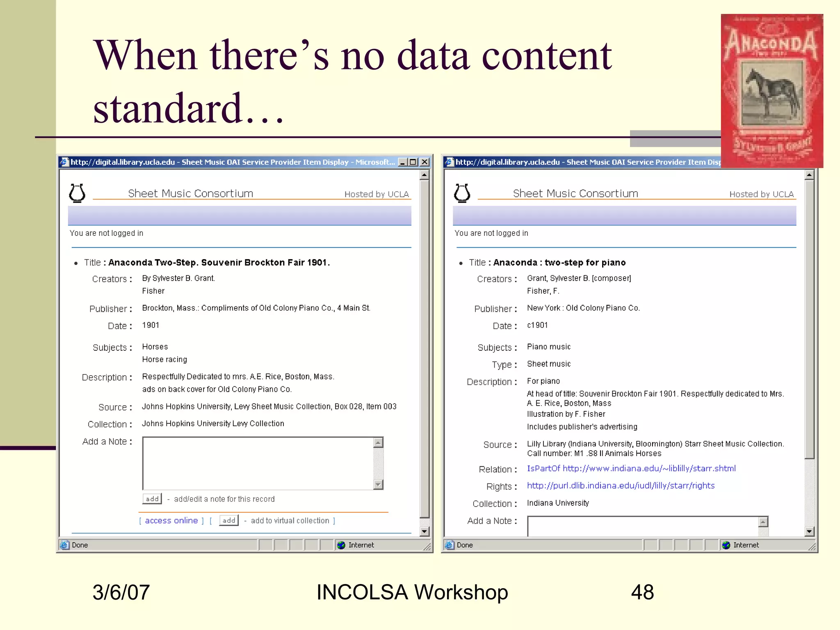Click the scroll-down arrow of right window

(809, 532)
